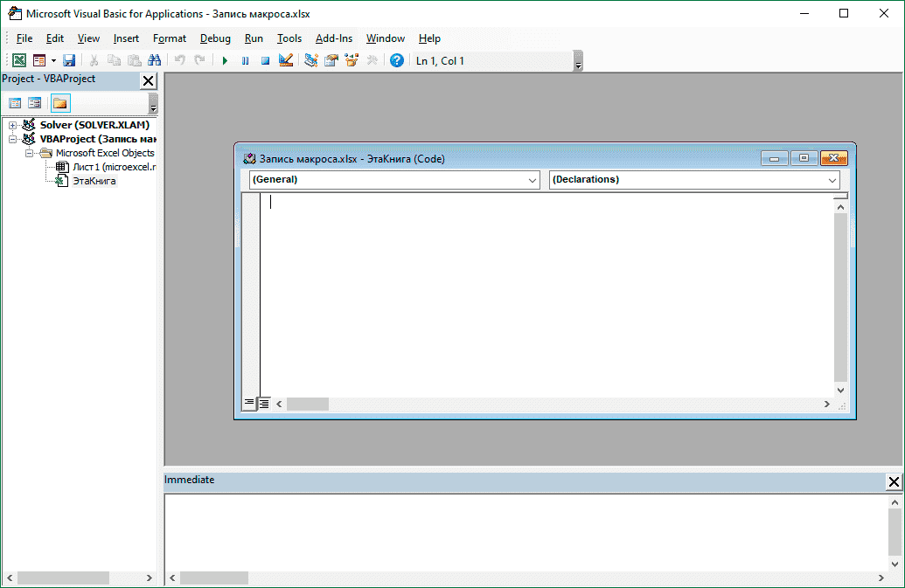The image size is (905, 588).
Task: Click the View Microsoft Excel icon
Action: (19, 59)
